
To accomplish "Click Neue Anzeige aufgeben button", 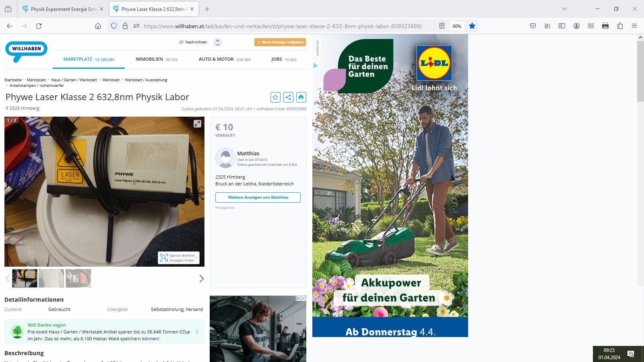I will point(280,42).
